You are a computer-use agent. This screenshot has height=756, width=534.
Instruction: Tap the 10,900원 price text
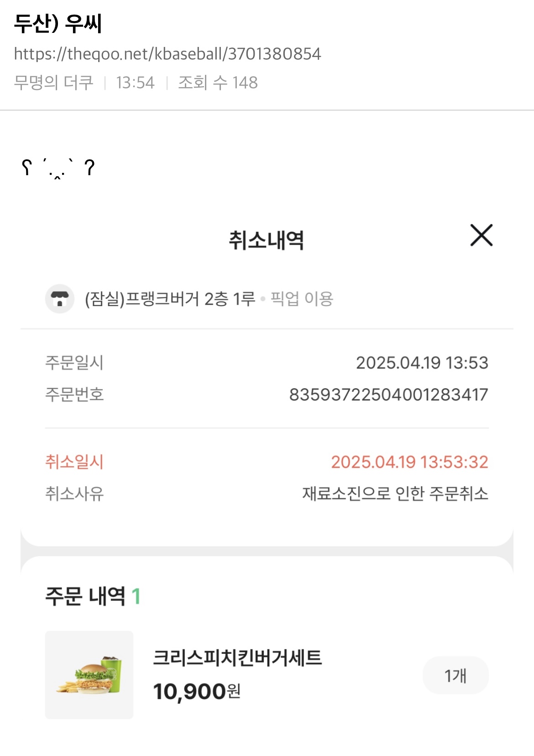(x=196, y=691)
